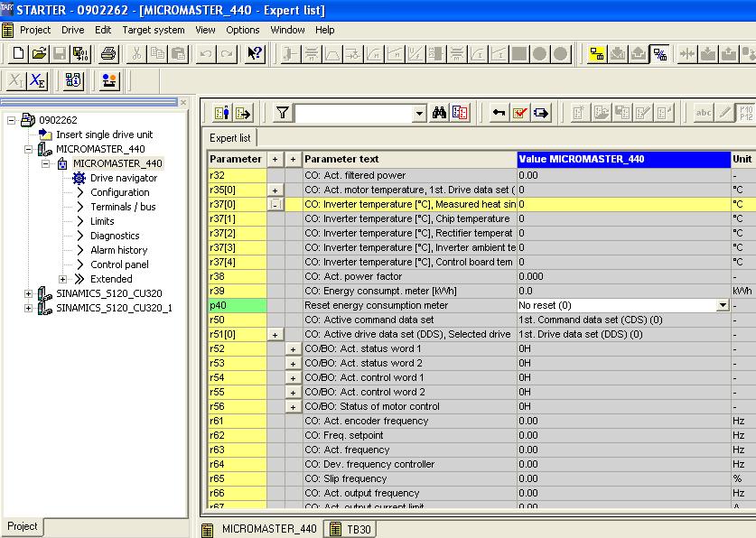Click the device info icon in second toolbar

pos(73,80)
